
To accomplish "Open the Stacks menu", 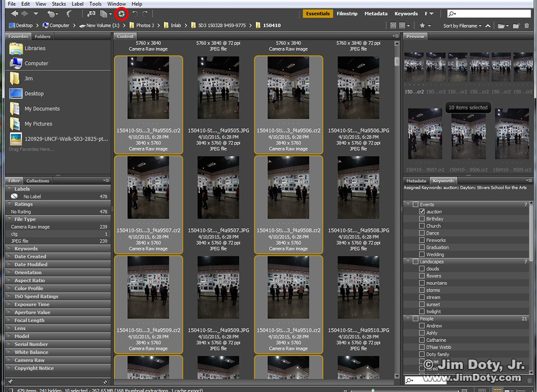I will point(59,4).
